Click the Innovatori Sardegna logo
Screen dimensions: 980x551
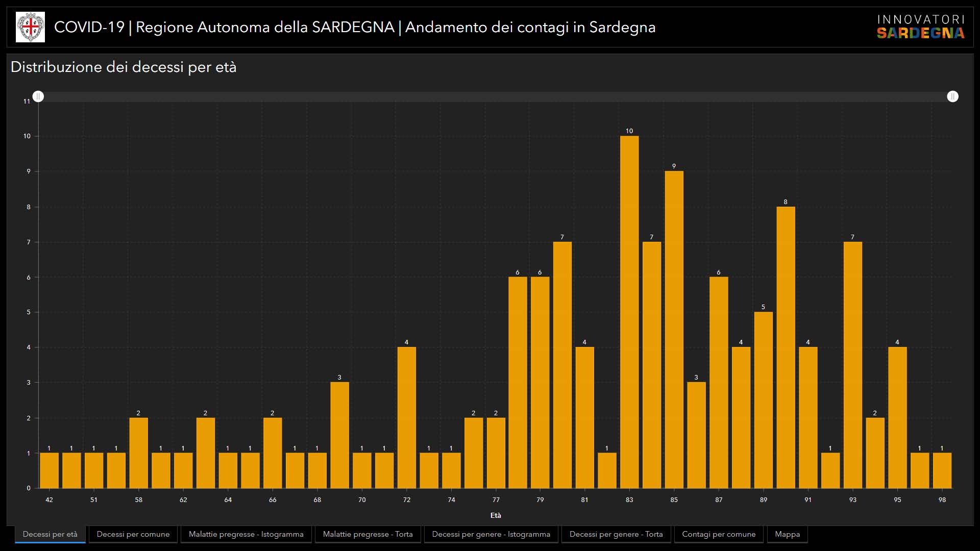click(920, 27)
